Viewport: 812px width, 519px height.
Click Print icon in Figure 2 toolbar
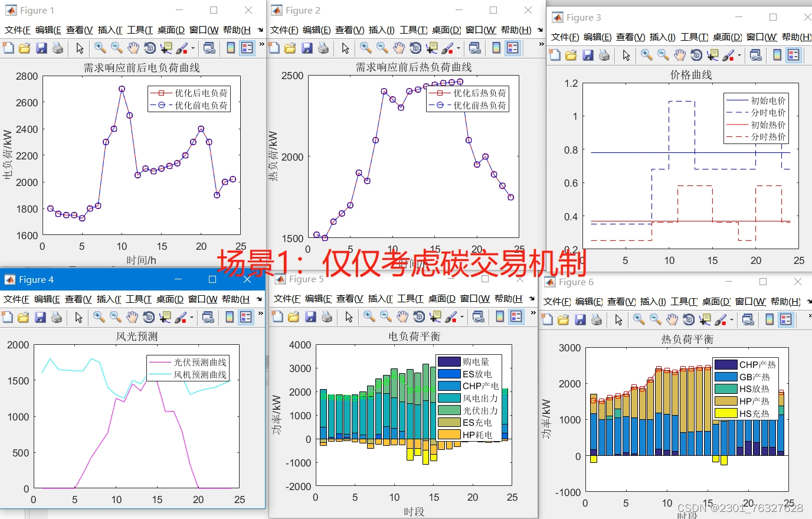(x=323, y=48)
